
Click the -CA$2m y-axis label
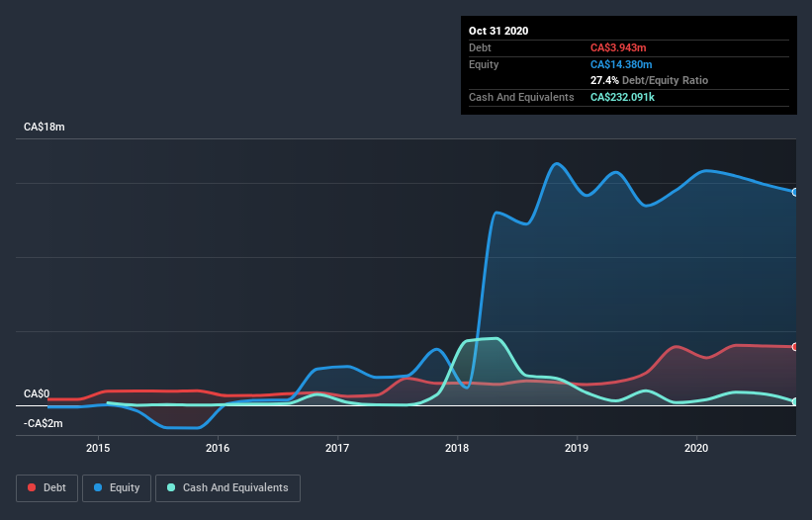tap(43, 423)
